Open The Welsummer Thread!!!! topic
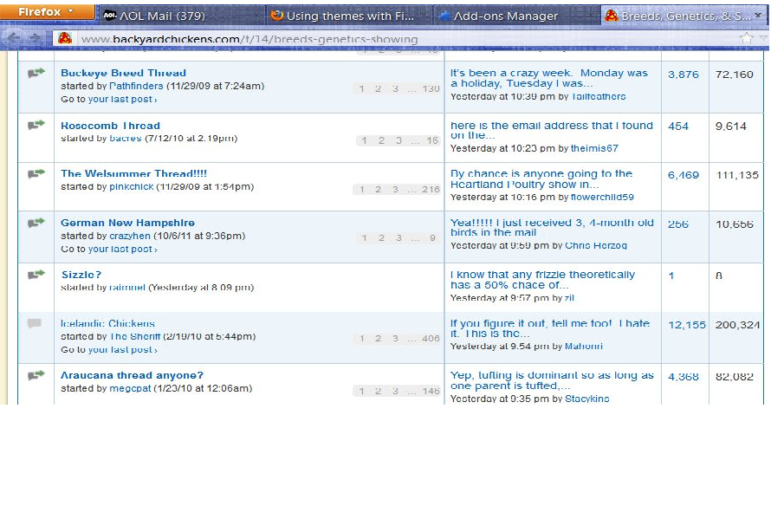Screen dimensions: 771x532 (133, 173)
